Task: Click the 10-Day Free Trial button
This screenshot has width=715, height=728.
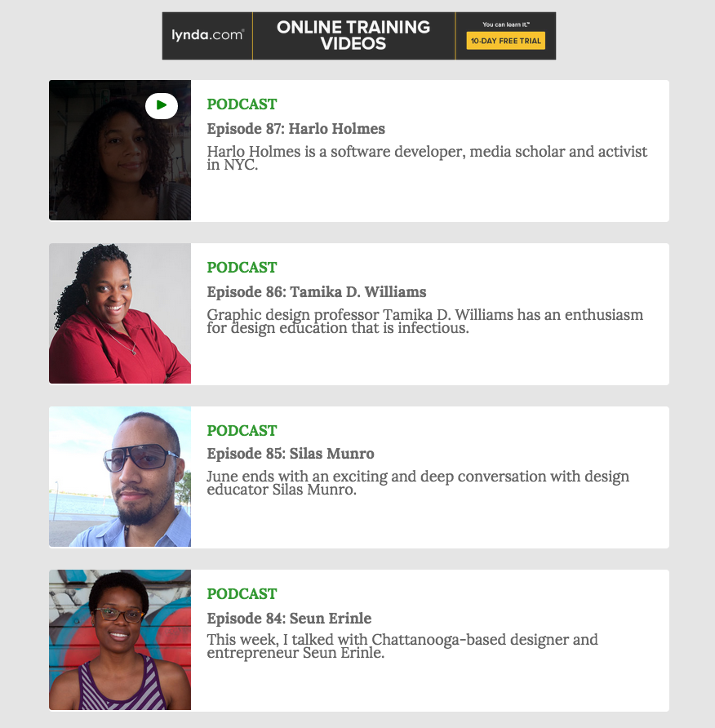Action: coord(505,40)
